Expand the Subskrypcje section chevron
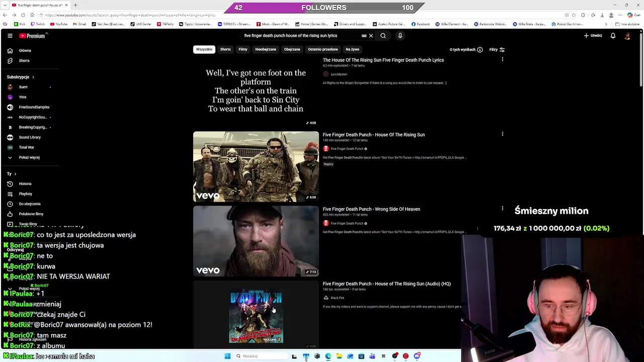The height and width of the screenshot is (362, 644). tap(33, 77)
